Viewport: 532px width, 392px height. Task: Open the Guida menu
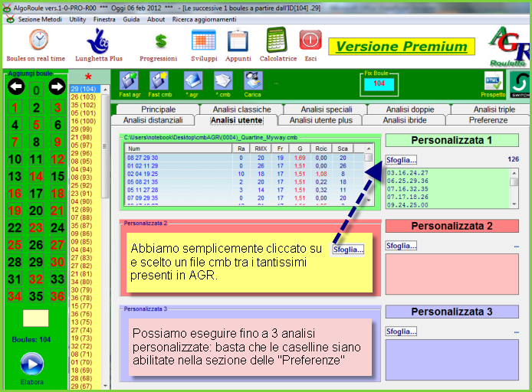(131, 19)
